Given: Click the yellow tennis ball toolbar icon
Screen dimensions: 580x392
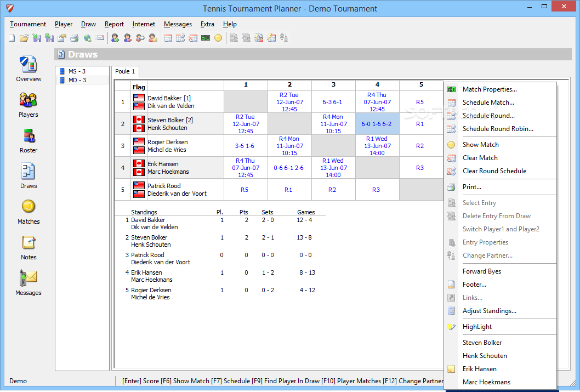Looking at the screenshot, I should (x=218, y=38).
